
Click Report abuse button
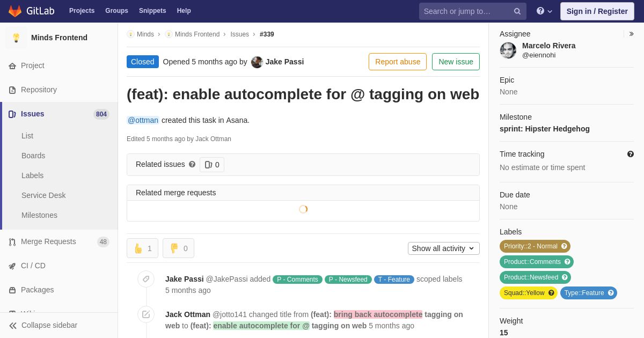click(x=398, y=62)
